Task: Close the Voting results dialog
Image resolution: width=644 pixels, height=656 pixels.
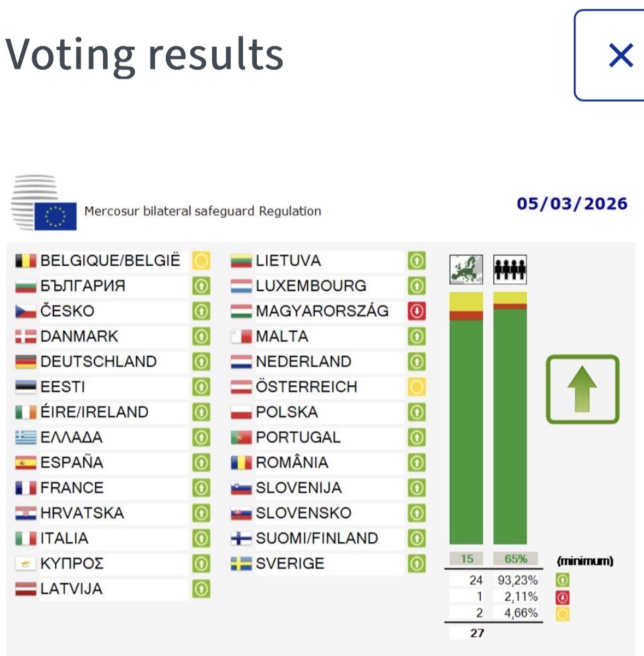Action: pyautogui.click(x=620, y=55)
